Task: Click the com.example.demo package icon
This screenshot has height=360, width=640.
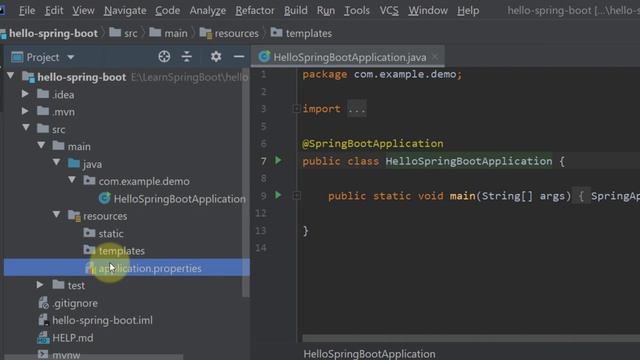Action: (x=89, y=181)
